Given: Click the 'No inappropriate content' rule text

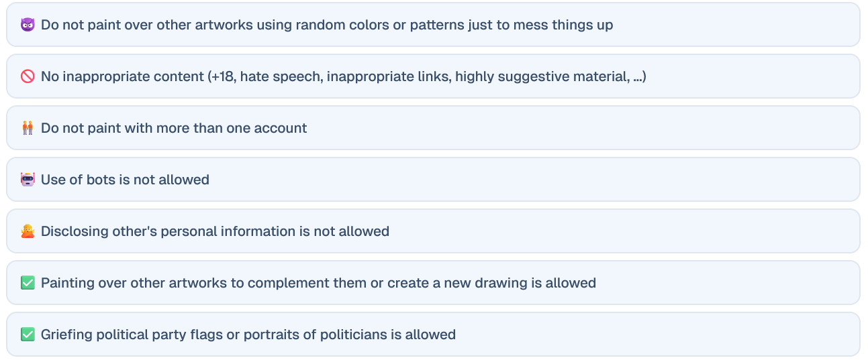Looking at the screenshot, I should pos(343,76).
